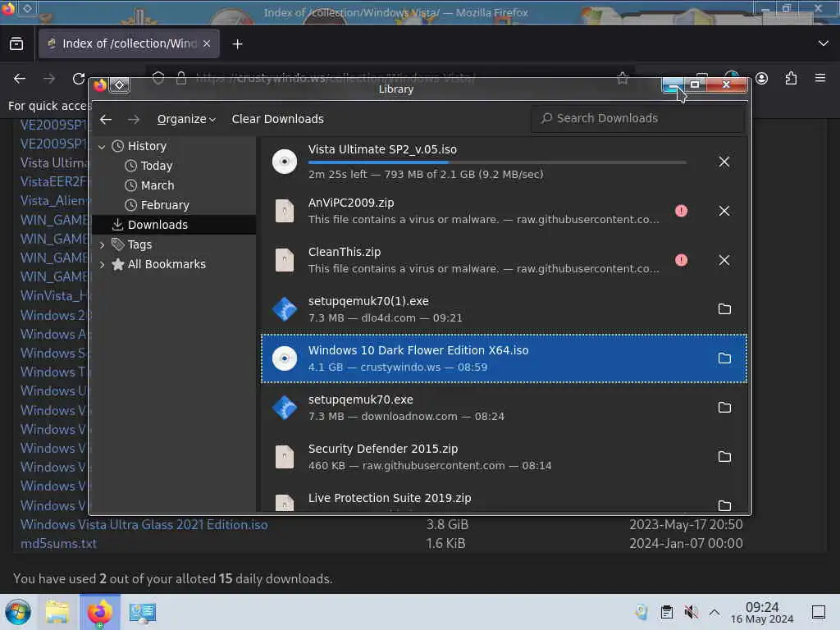
Task: Expand the Tags tree node
Action: coord(102,244)
